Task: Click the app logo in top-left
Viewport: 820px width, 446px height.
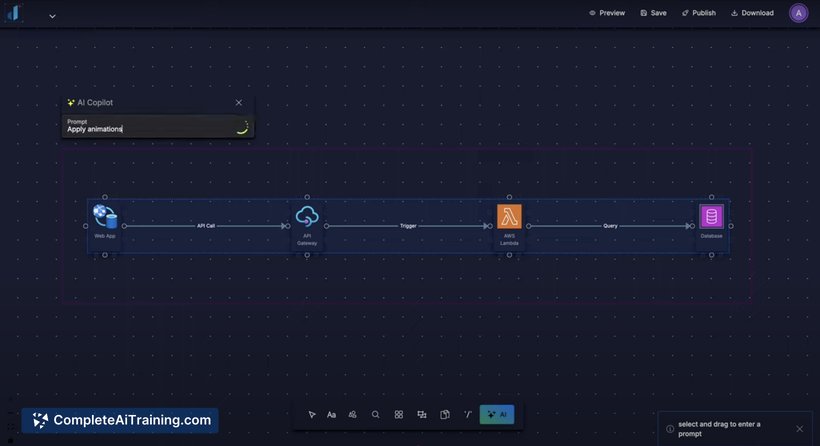Action: click(x=13, y=13)
